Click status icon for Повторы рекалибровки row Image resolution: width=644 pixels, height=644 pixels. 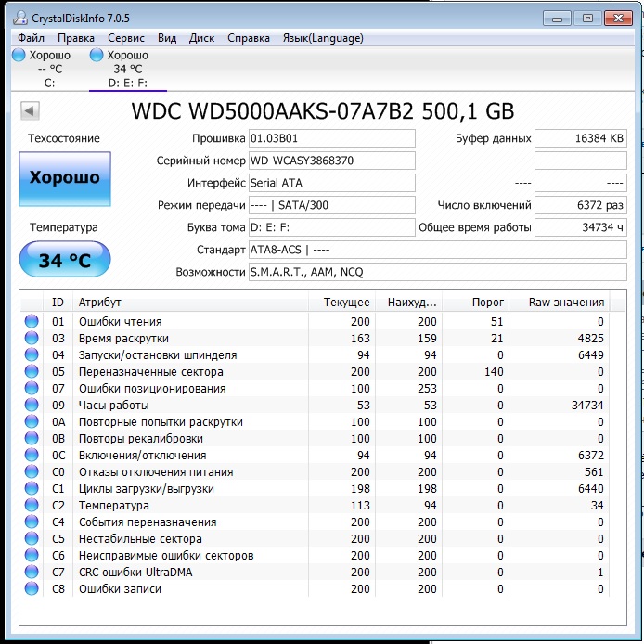32,438
